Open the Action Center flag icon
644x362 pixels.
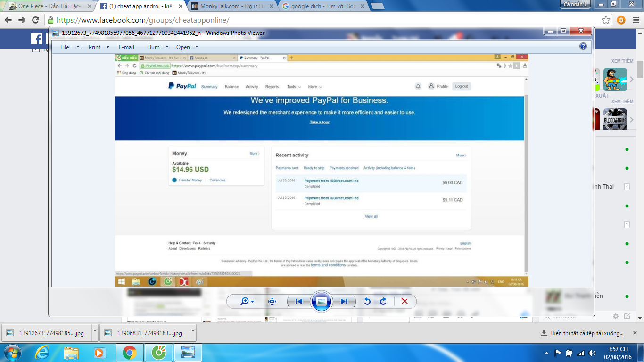[x=558, y=353]
